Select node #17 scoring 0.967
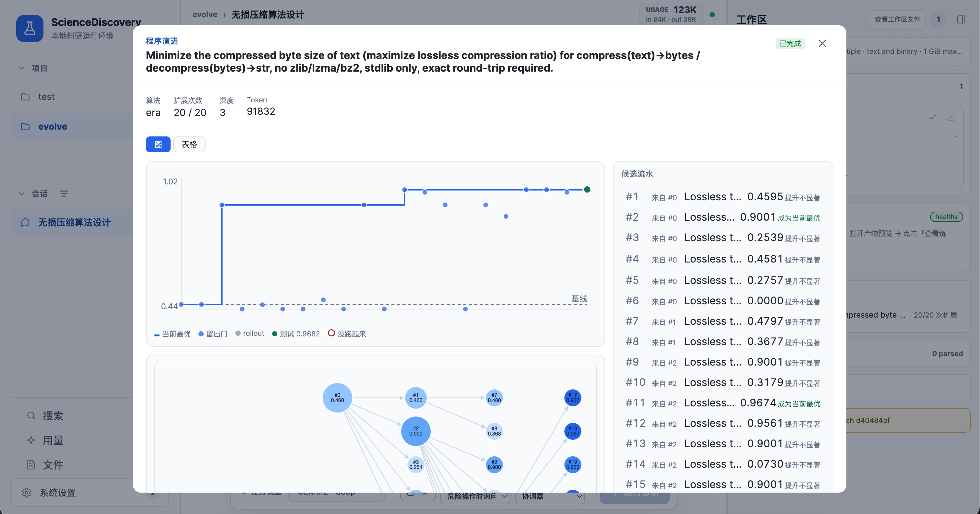 tap(573, 398)
